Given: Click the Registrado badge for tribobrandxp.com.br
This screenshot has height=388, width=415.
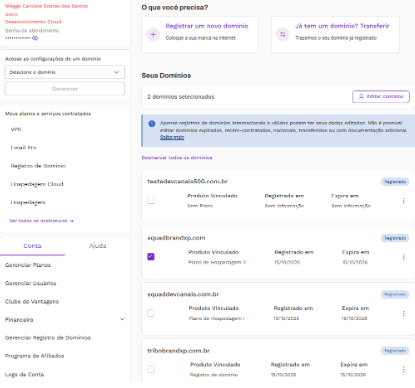Looking at the screenshot, I should click(395, 351).
